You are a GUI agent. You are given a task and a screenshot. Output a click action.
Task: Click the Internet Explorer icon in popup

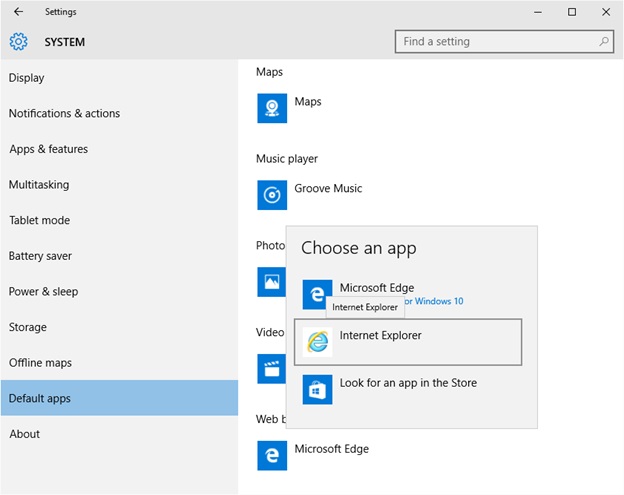coord(317,342)
